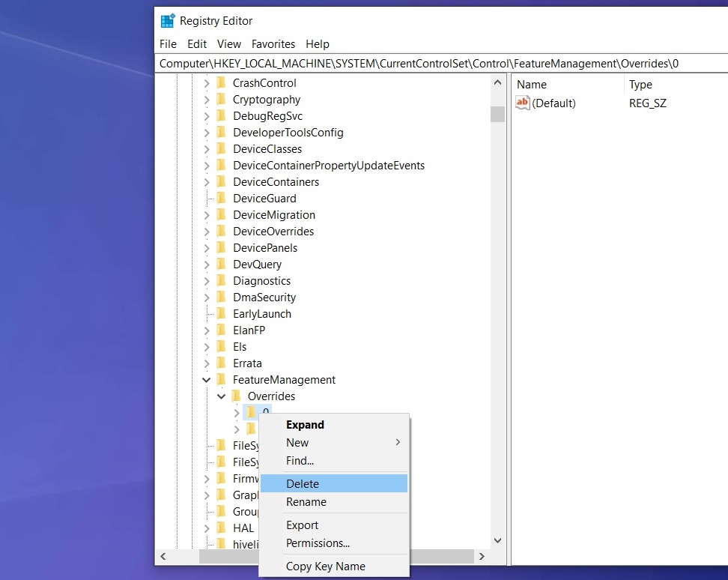This screenshot has width=728, height=580.
Task: Click the (Default) string value icon
Action: click(522, 103)
